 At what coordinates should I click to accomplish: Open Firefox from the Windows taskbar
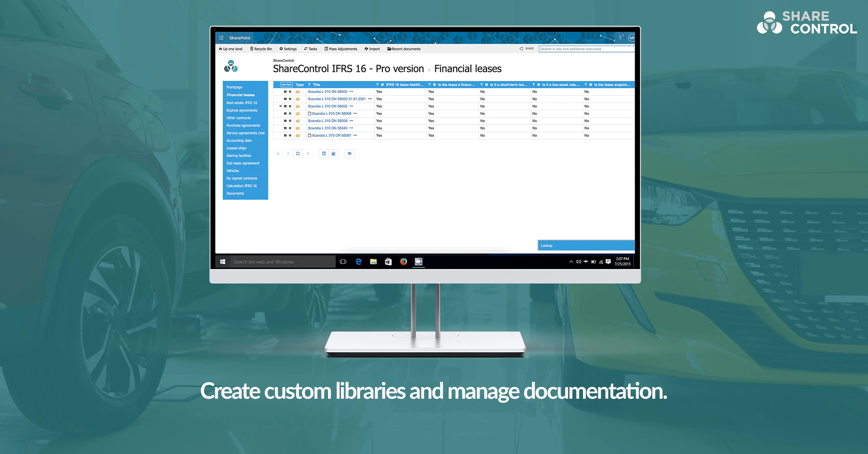pyautogui.click(x=403, y=261)
